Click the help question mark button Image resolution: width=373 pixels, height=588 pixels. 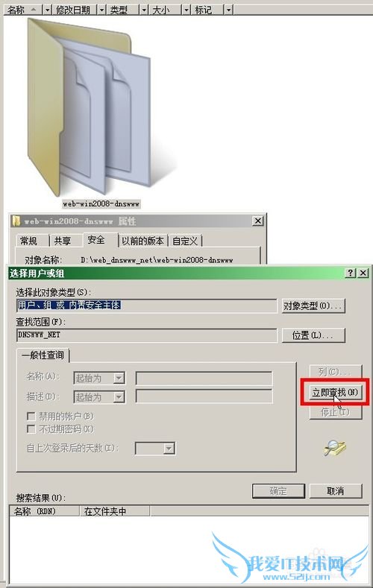pos(350,273)
